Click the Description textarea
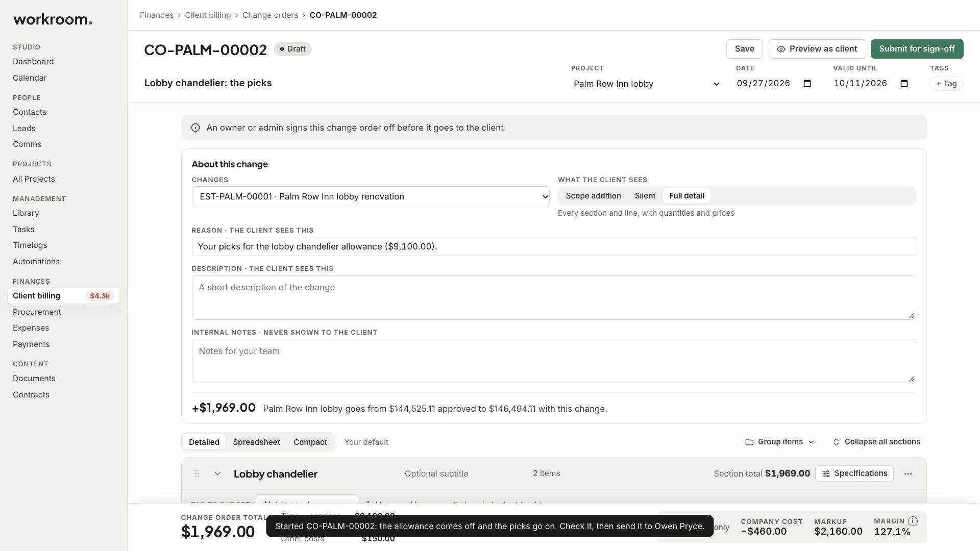This screenshot has width=980, height=551. 554,297
